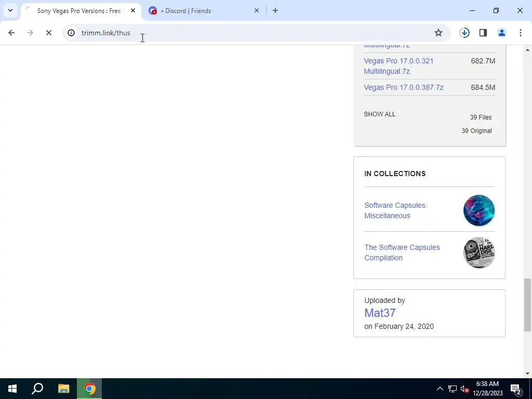Click the Hard Disk compilation thumbnail
532x399 pixels.
[478, 252]
